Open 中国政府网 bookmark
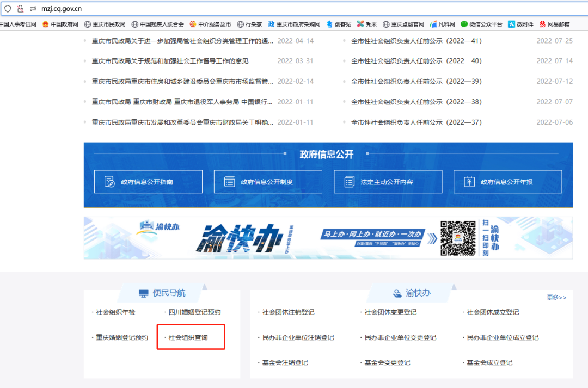The height and width of the screenshot is (388, 588). [x=60, y=24]
